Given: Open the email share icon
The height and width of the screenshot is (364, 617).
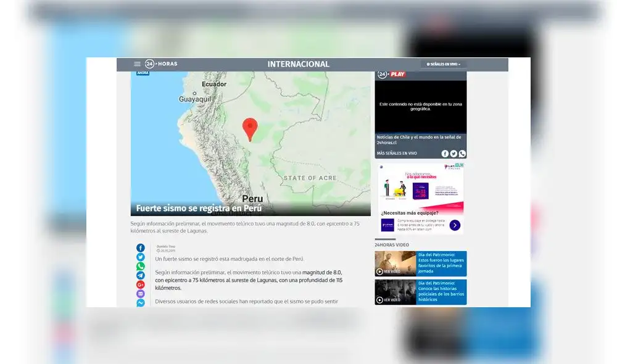Looking at the screenshot, I should [140, 293].
